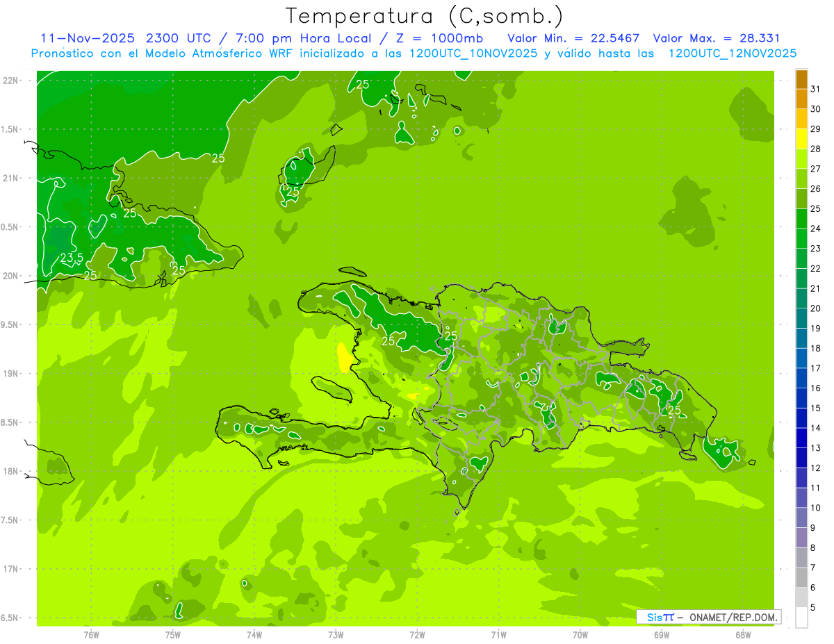Click the "69W" longitude axis label
The width and height of the screenshot is (834, 644).
[662, 634]
